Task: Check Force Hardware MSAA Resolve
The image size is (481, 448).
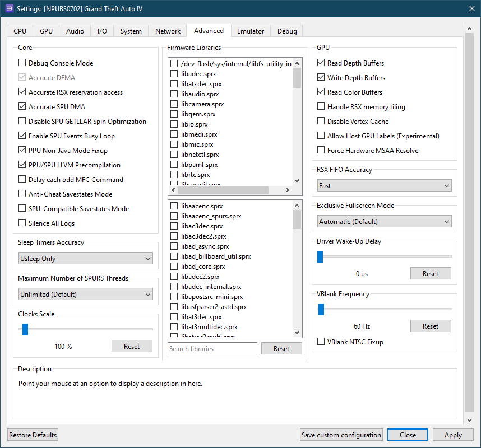Action: [321, 150]
